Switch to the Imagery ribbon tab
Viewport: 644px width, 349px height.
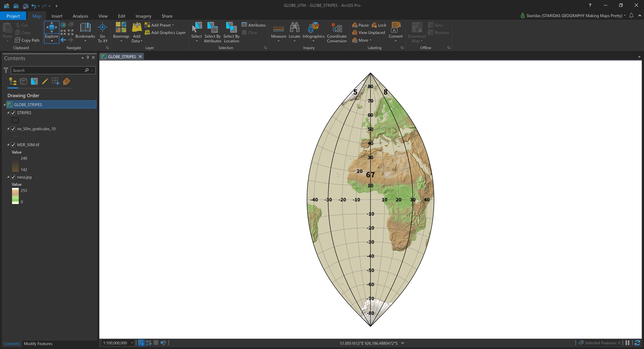pos(143,16)
